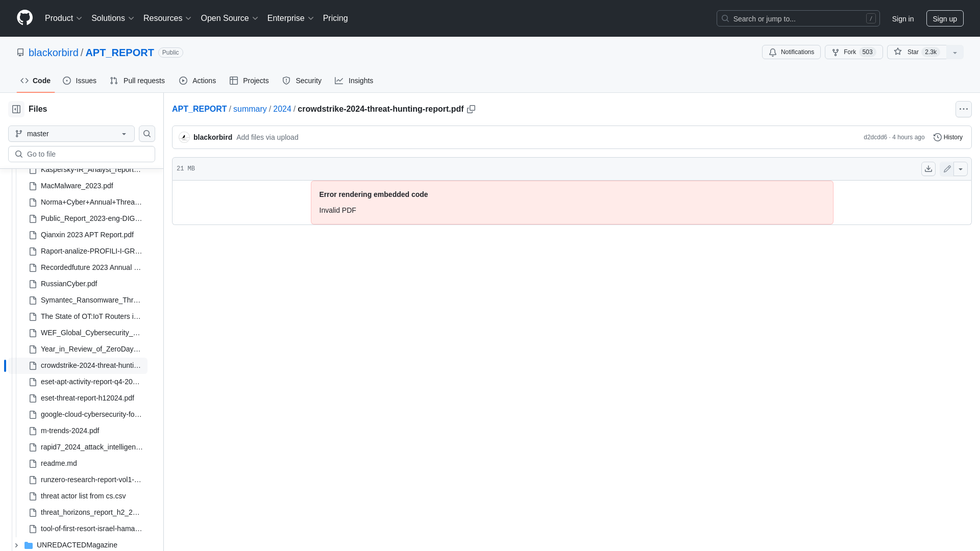Click the Go to file search input
This screenshot has height=551, width=980.
pos(82,154)
